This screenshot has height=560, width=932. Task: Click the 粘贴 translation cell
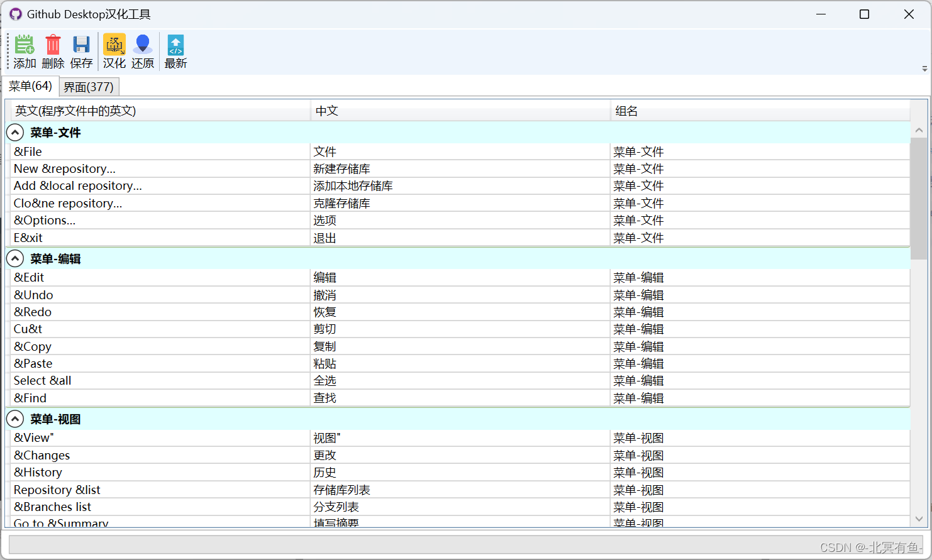pyautogui.click(x=461, y=363)
